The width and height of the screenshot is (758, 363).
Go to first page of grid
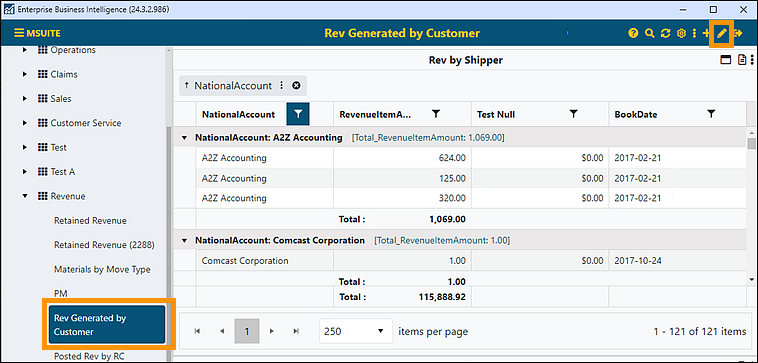click(197, 332)
